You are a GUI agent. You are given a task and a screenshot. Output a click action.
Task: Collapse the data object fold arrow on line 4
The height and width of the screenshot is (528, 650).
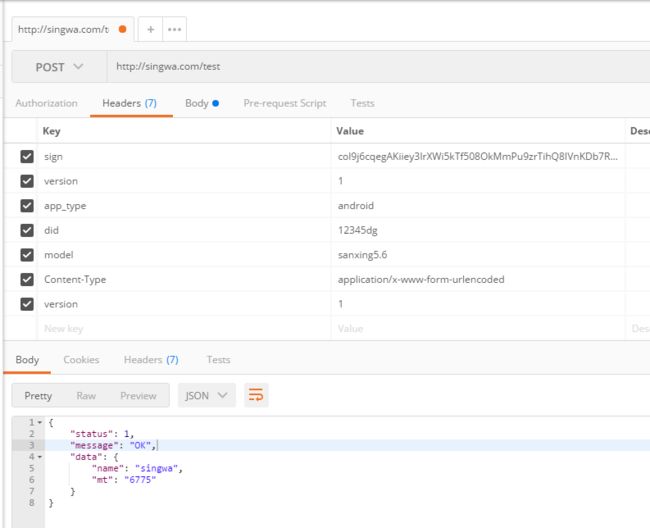[40, 457]
